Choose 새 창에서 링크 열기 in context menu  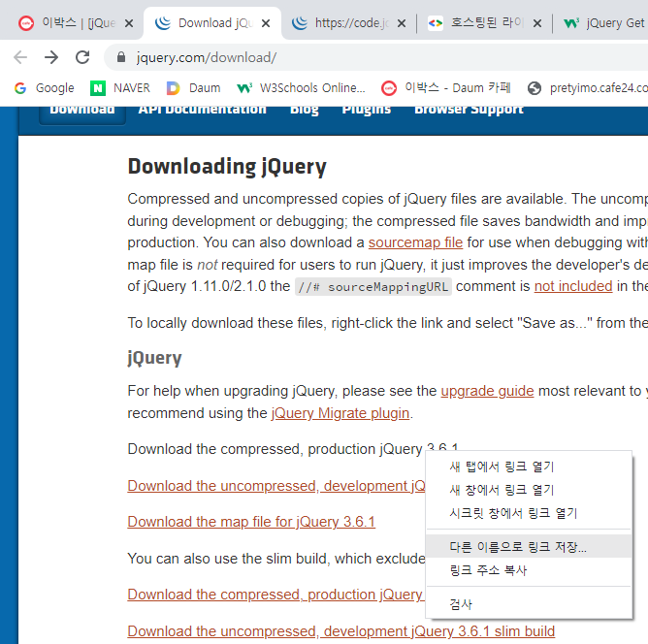[529, 490]
